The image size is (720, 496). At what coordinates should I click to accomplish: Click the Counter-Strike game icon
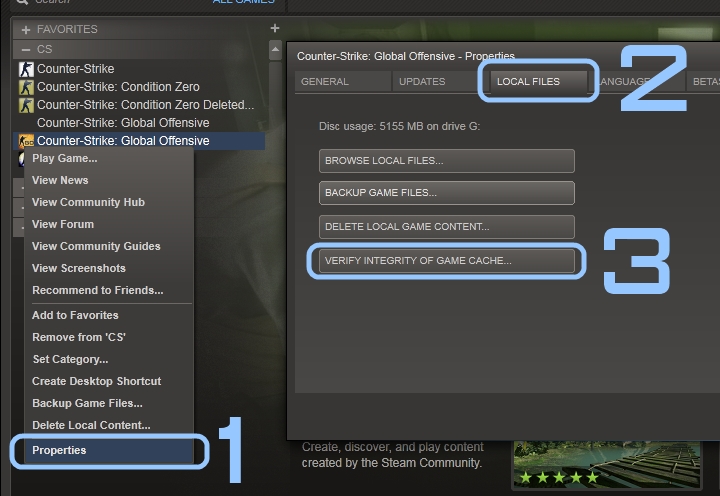click(x=26, y=69)
